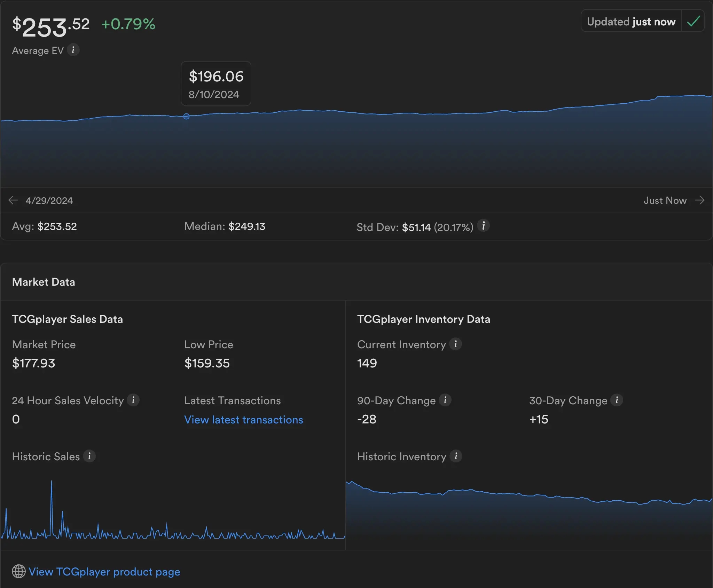This screenshot has height=588, width=713.
Task: Open the 90-Day Change info icon
Action: coord(445,400)
